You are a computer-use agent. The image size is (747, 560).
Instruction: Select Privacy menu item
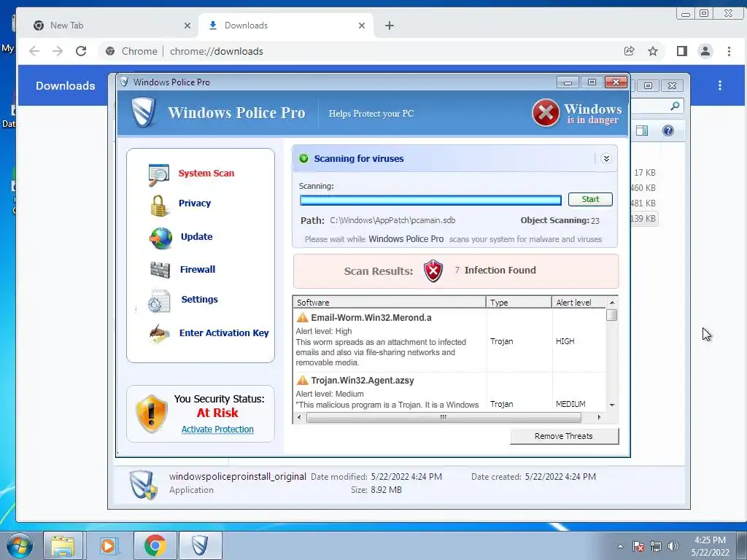[x=195, y=203]
